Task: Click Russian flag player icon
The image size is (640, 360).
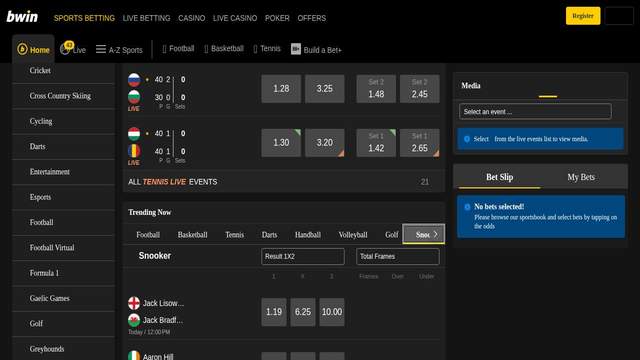Action: pos(134,80)
